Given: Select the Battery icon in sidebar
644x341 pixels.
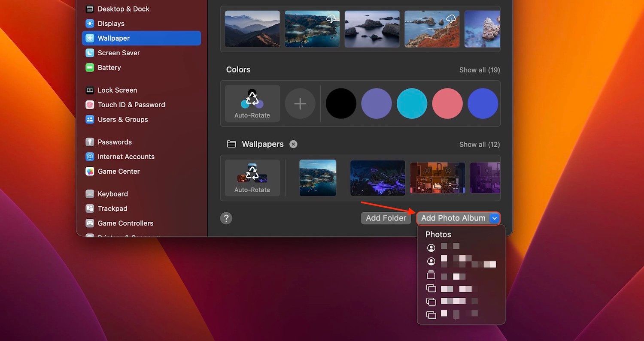Looking at the screenshot, I should point(90,67).
